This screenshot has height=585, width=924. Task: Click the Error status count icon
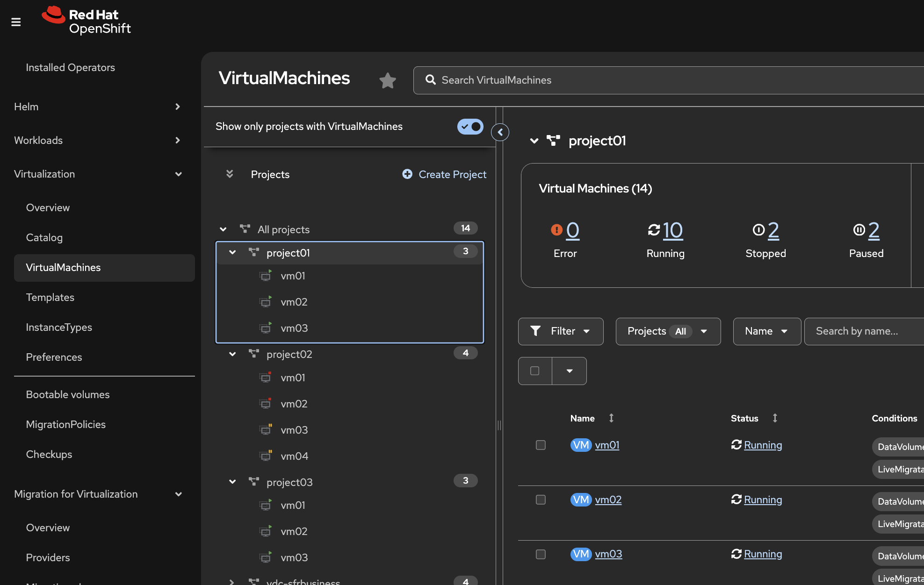point(556,230)
